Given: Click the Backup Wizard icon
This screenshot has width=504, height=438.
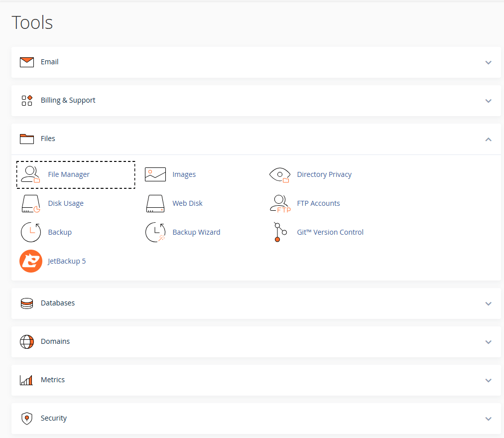Looking at the screenshot, I should (155, 232).
